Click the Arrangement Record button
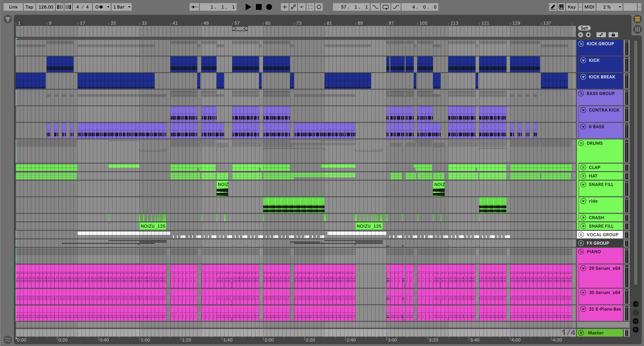The height and width of the screenshot is (346, 644). click(x=269, y=7)
